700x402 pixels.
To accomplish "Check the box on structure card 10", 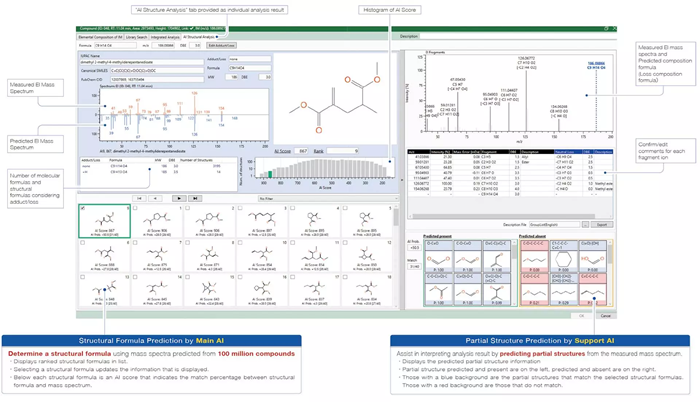I will (240, 243).
